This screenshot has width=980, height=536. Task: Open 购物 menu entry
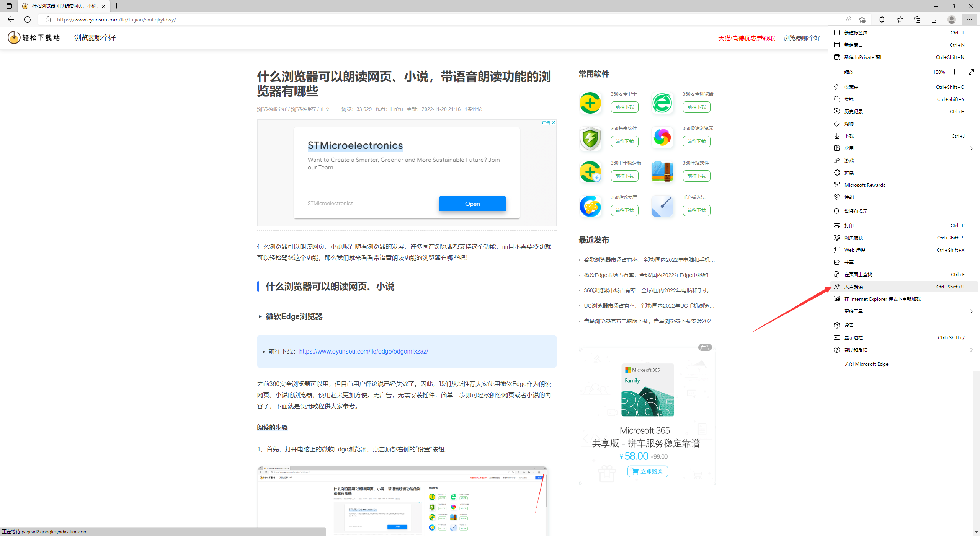point(903,124)
